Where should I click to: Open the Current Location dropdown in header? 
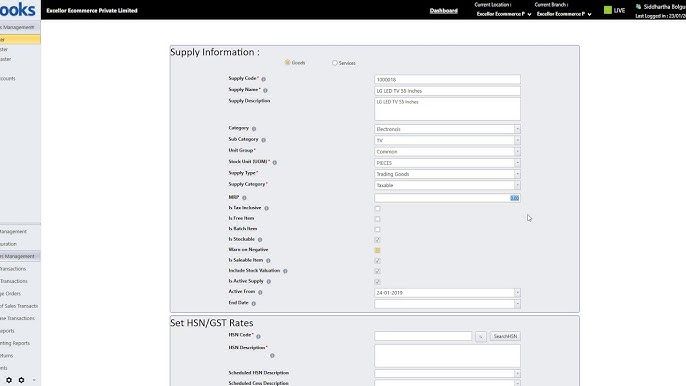pos(504,14)
